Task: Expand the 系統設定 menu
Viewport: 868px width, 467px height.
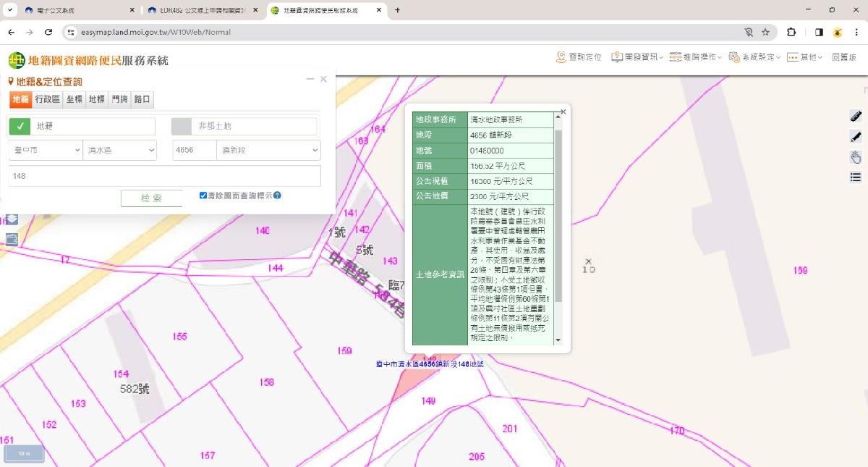Action: (754, 57)
